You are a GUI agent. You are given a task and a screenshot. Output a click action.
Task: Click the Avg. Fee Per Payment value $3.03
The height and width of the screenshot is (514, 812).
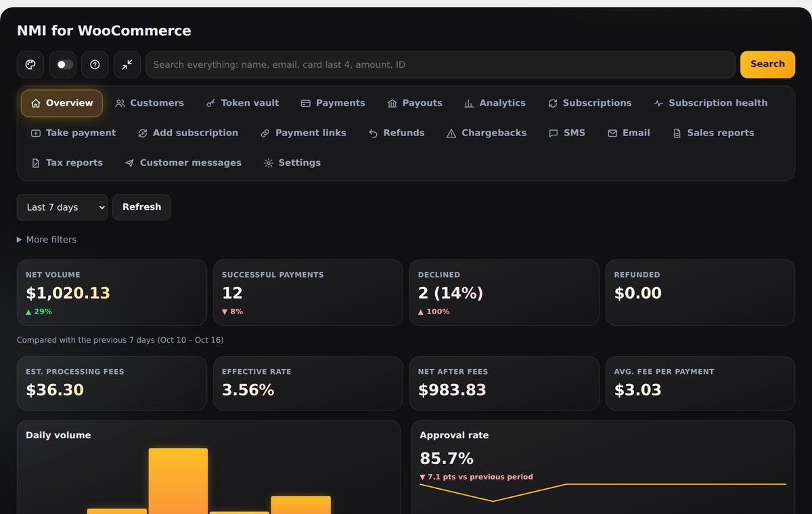coord(638,390)
